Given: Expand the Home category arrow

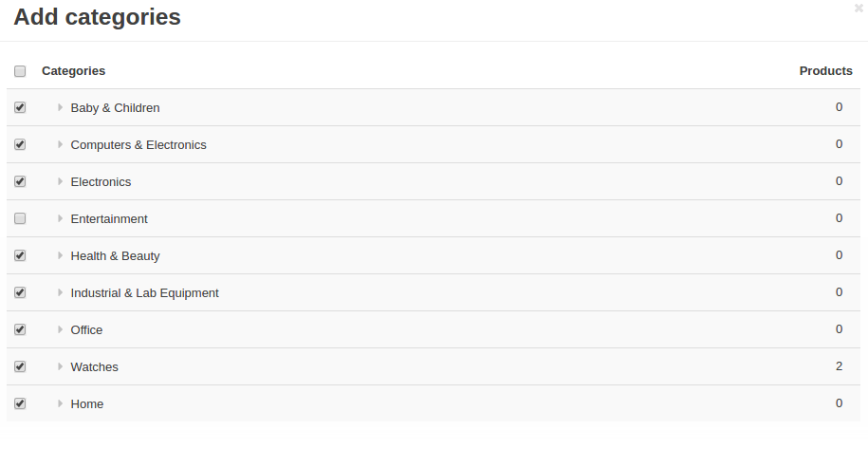Looking at the screenshot, I should click(x=61, y=403).
